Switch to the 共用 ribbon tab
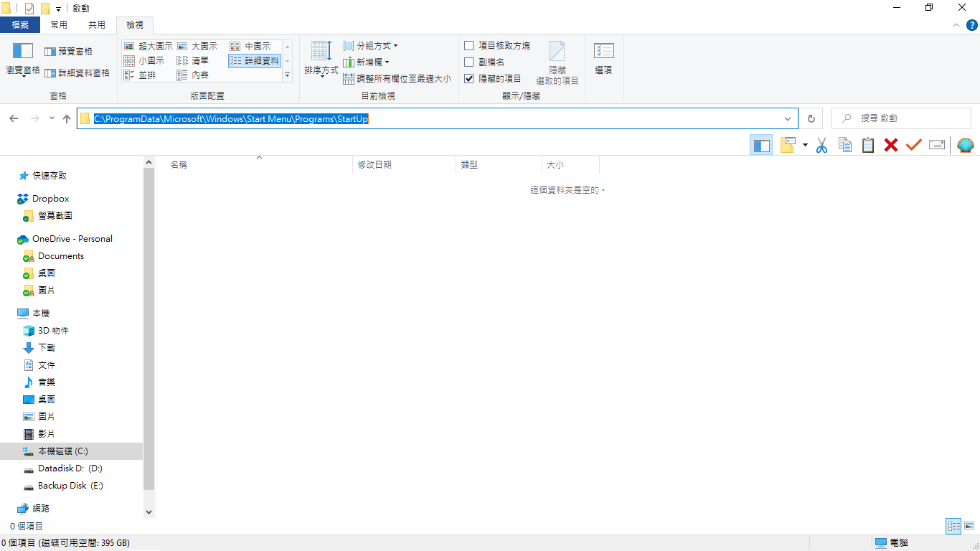The height and width of the screenshot is (551, 980). click(97, 25)
